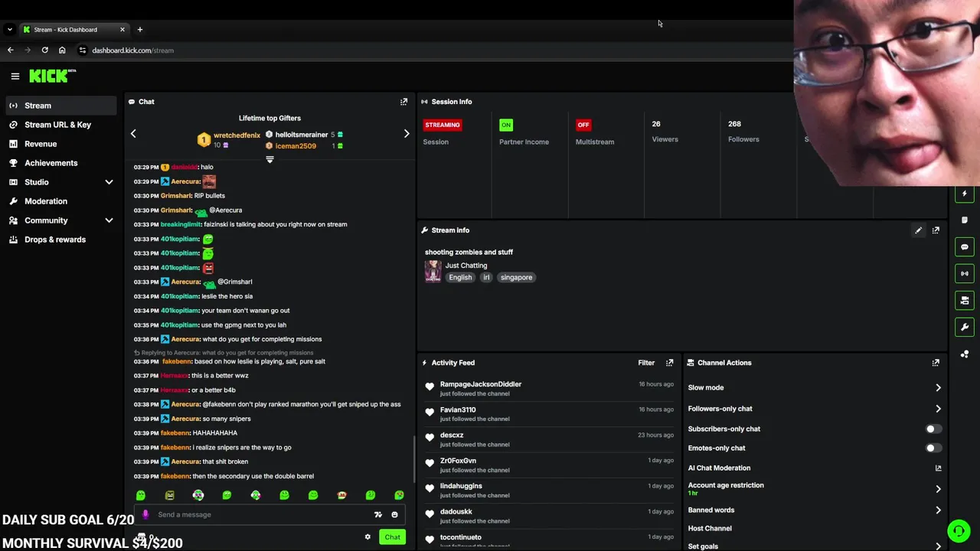Toggle the Partner Income ON badge
Viewport: 980px width, 551px height.
pos(506,125)
